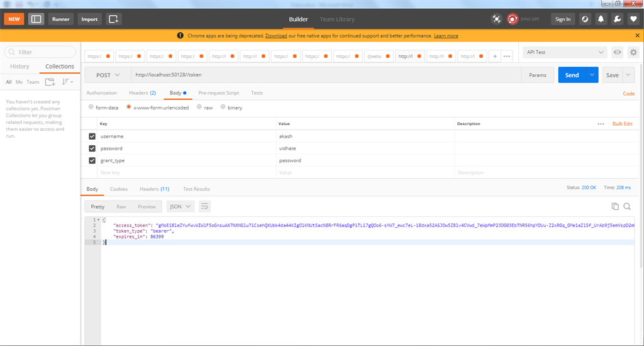Click the Learn more banner link
This screenshot has width=644, height=346.
(x=446, y=36)
